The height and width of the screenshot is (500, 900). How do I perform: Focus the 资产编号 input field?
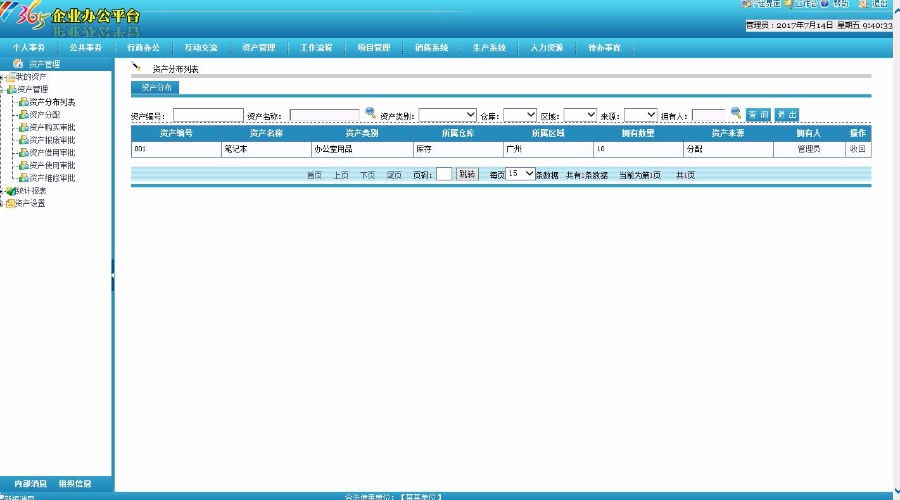tap(208, 115)
